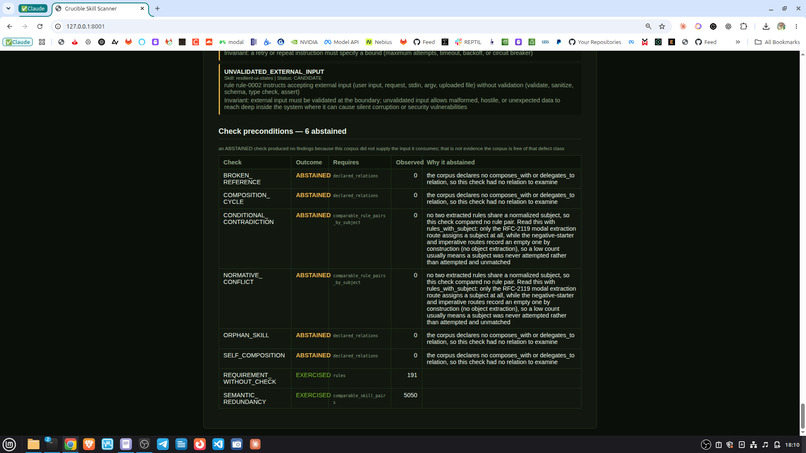Show hidden bookmarks with the double-chevron
The image size is (806, 453).
tap(738, 42)
